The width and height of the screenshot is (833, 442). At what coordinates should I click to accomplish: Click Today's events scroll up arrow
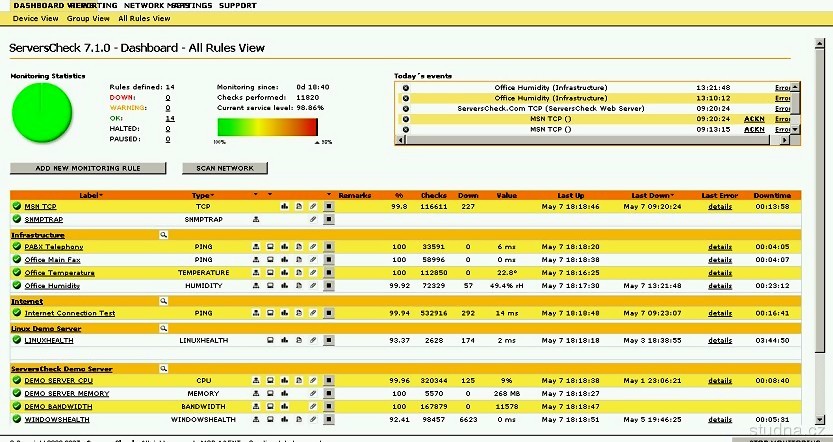click(x=795, y=87)
